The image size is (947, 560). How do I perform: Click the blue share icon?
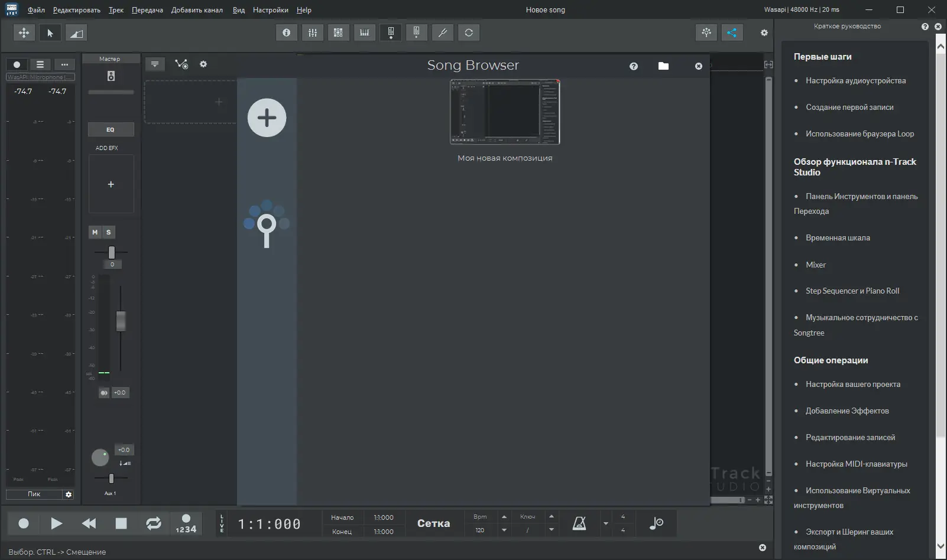pyautogui.click(x=732, y=33)
